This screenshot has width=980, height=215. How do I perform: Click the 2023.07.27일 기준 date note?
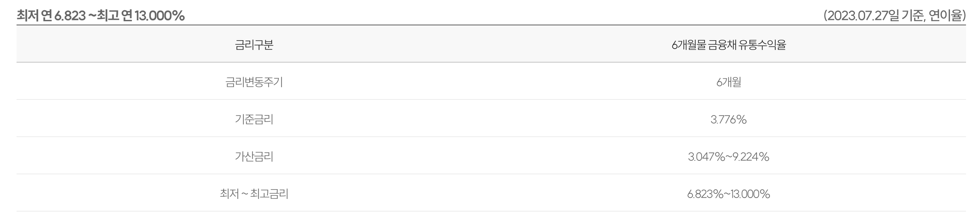coord(876,16)
